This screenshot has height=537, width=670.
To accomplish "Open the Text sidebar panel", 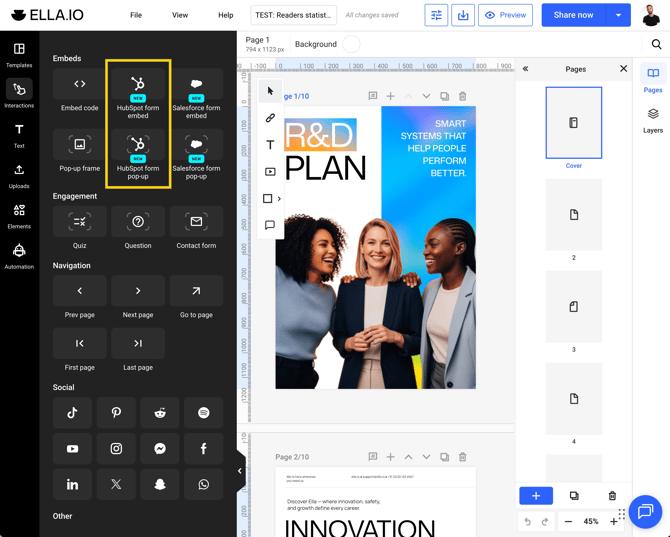I will pyautogui.click(x=19, y=136).
